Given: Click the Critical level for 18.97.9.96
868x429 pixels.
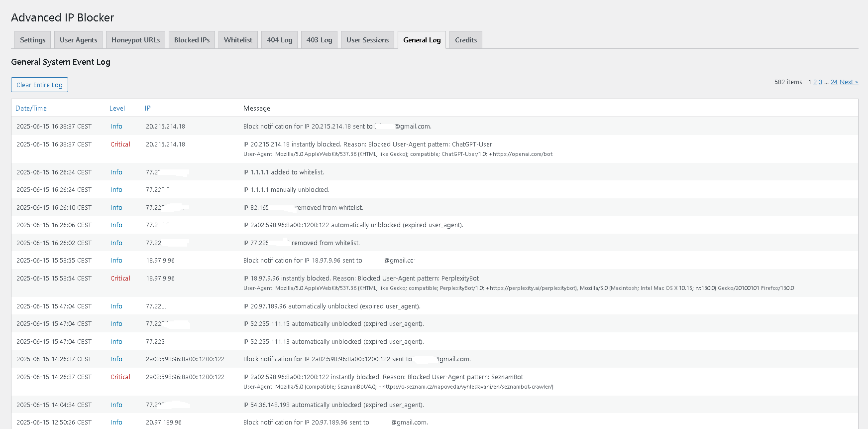Looking at the screenshot, I should [120, 279].
